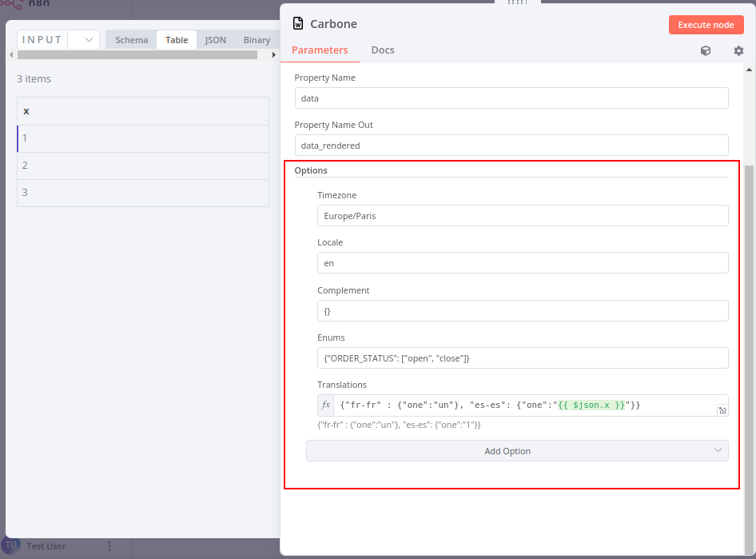Screen dimensions: 756x559
Task: Click the scrollbar left arrow in input panel
Action: pos(11,55)
